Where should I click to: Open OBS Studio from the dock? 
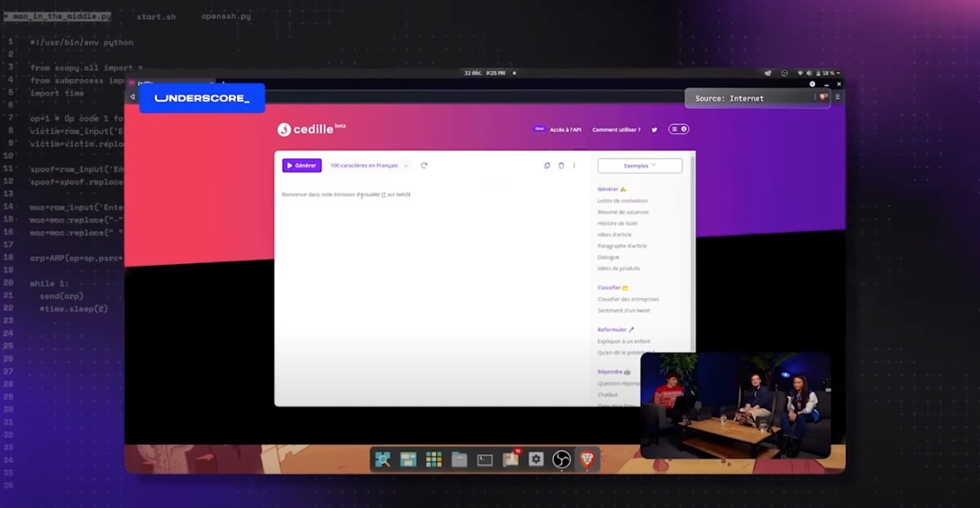click(x=561, y=459)
